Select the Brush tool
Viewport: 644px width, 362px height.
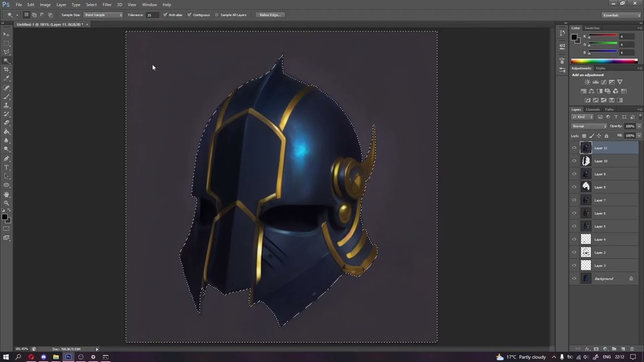pyautogui.click(x=7, y=97)
